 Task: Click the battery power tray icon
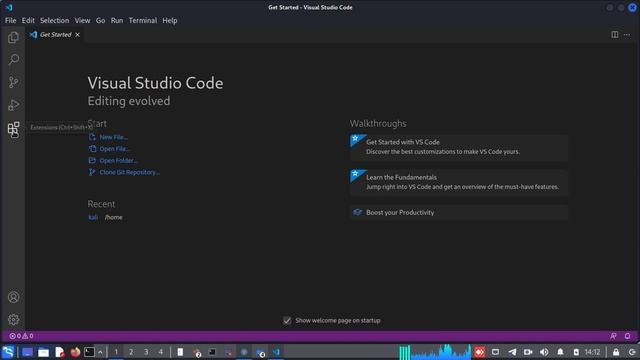coord(576,352)
